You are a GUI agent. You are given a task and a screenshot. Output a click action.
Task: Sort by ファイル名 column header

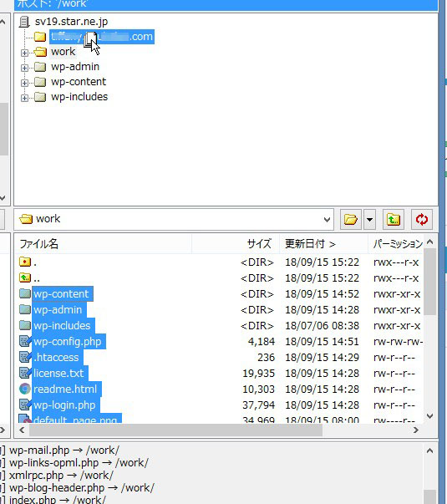click(x=103, y=244)
